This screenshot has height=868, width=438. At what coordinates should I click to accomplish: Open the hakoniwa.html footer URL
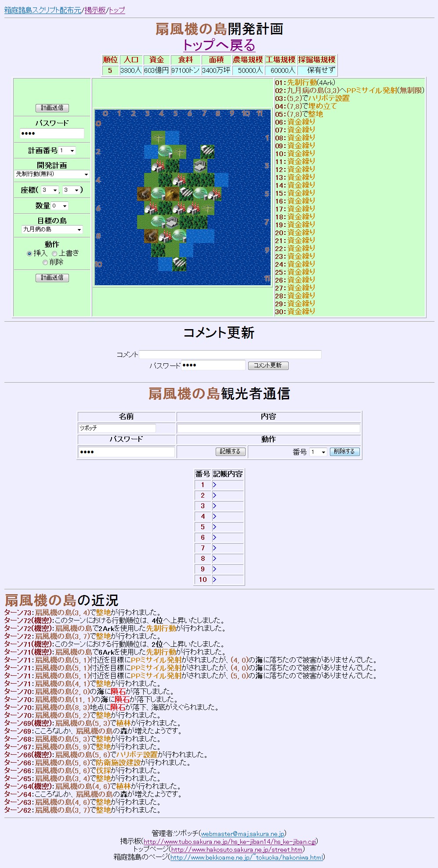(246, 857)
